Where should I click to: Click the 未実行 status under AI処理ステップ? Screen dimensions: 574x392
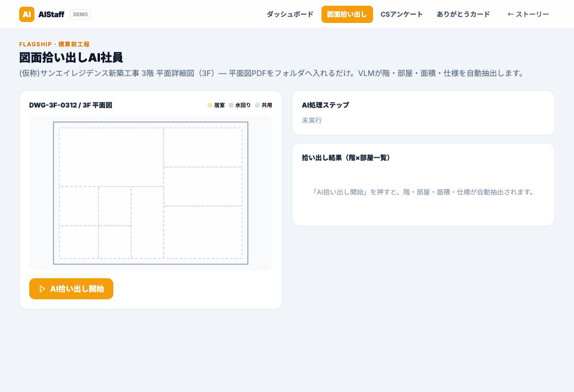pyautogui.click(x=312, y=120)
